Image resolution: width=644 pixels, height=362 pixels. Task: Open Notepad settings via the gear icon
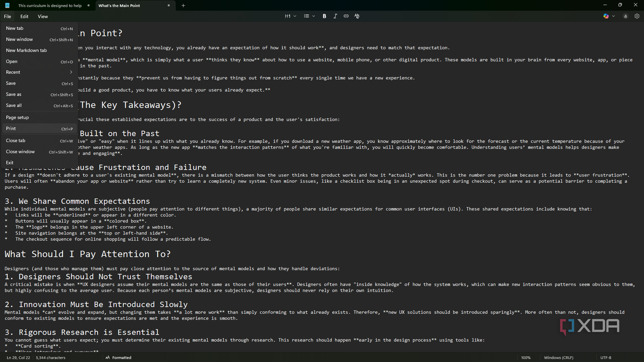tap(637, 16)
